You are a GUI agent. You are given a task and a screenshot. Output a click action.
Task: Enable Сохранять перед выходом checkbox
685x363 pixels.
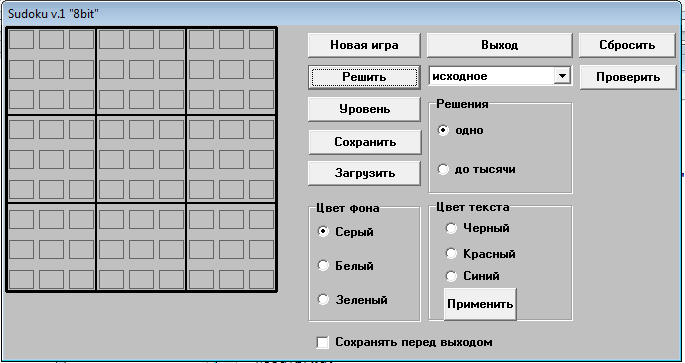click(x=322, y=342)
